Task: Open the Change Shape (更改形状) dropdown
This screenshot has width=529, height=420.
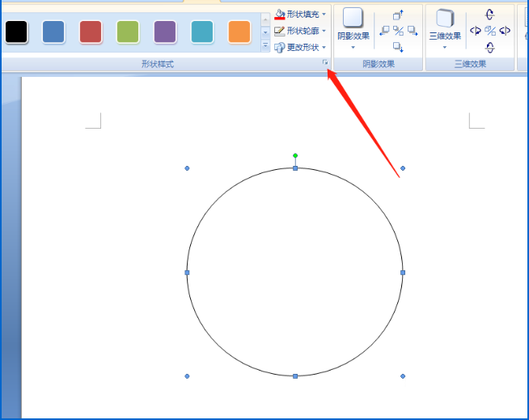Action: point(324,47)
